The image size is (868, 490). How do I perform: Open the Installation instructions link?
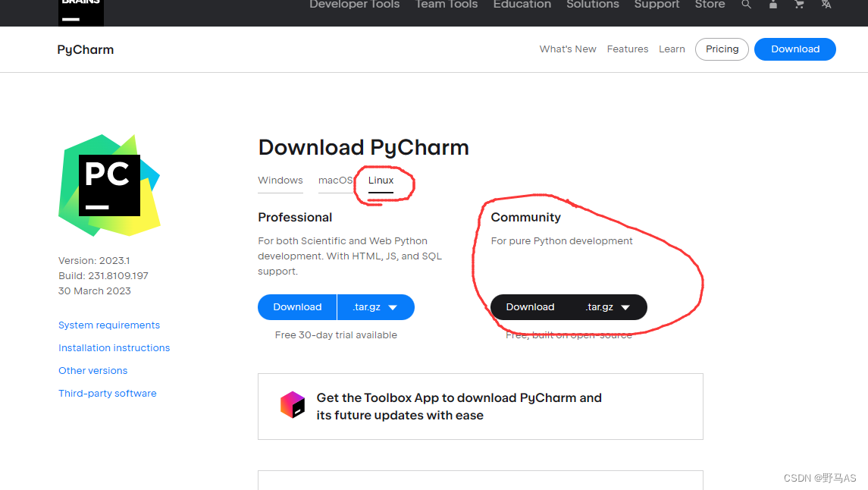click(114, 347)
